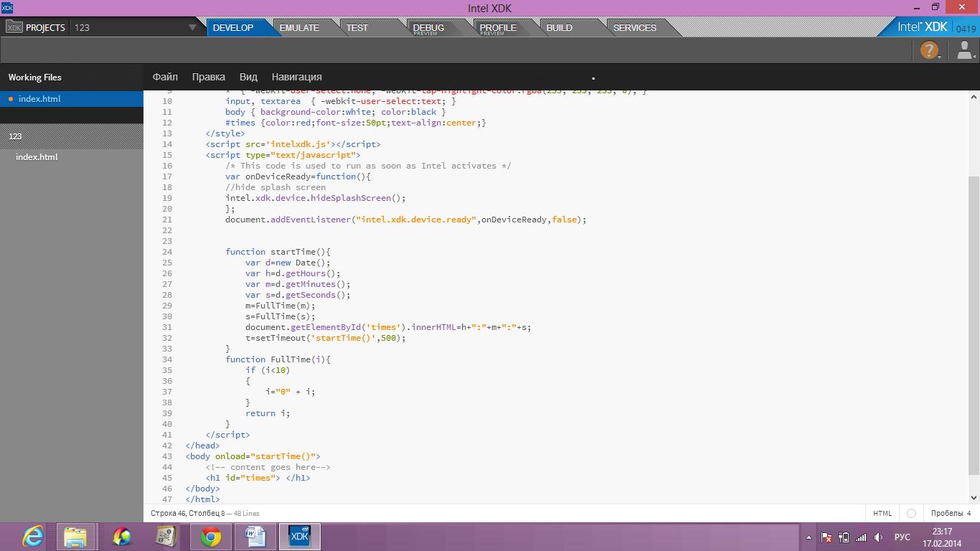Place cursor on 'function startTime(){' line
The image size is (980, 551).
point(278,252)
